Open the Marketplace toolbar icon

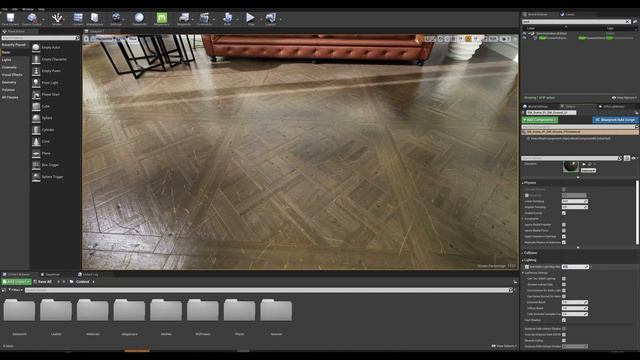[x=95, y=19]
